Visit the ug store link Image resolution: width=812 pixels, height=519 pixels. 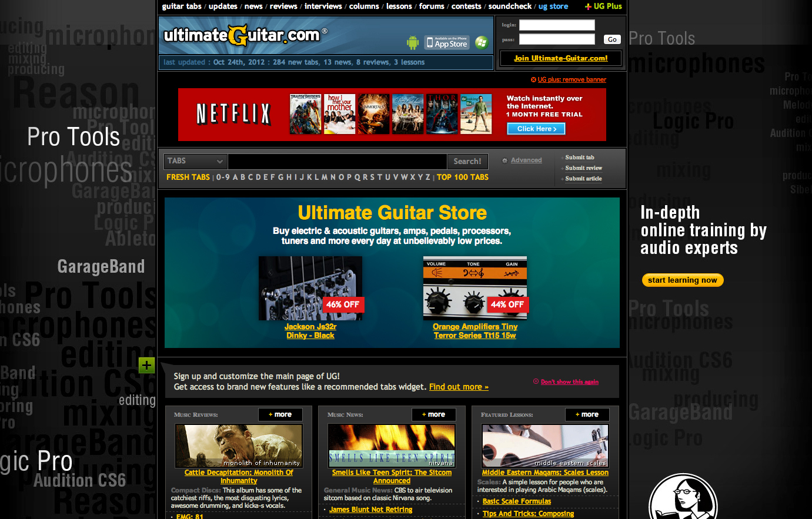(553, 6)
